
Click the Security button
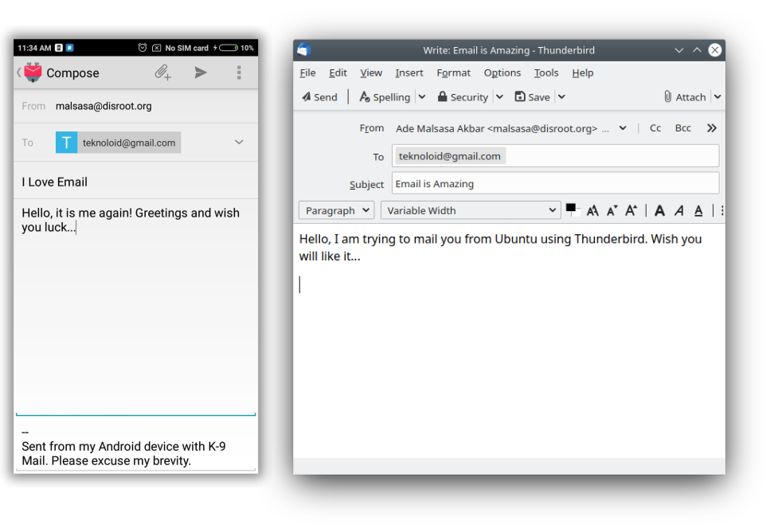(463, 97)
